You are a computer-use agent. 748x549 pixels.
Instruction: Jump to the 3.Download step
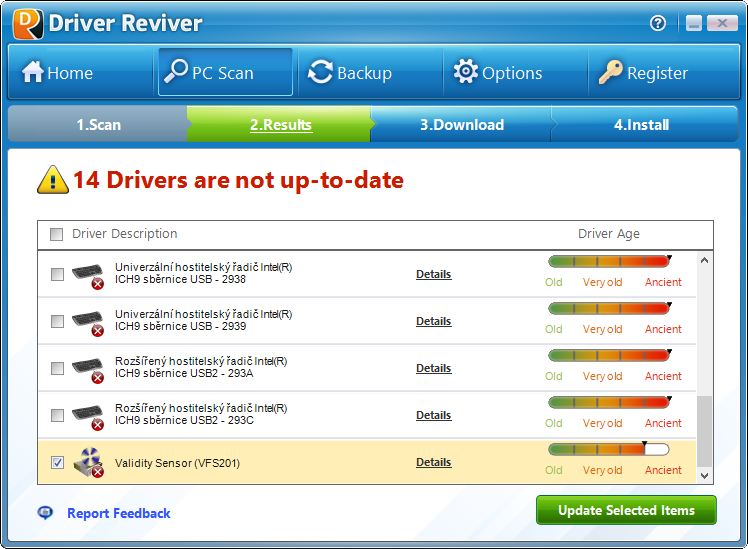point(462,124)
